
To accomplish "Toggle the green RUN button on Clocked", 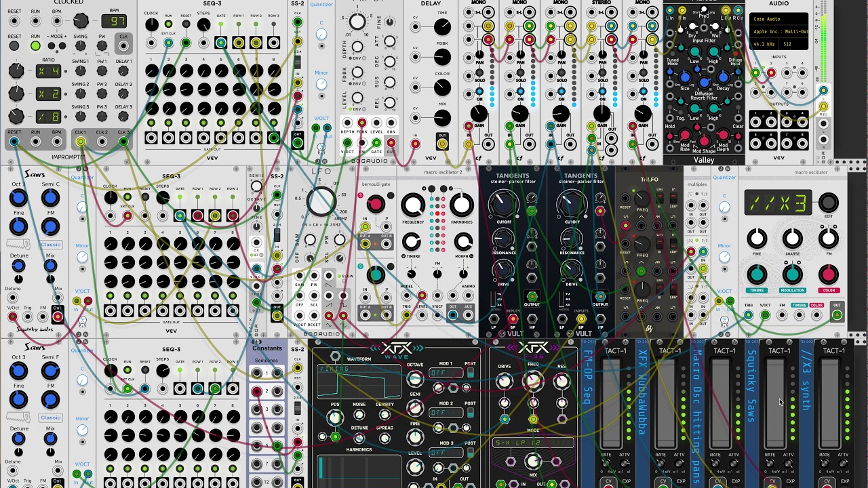I will click(x=35, y=46).
